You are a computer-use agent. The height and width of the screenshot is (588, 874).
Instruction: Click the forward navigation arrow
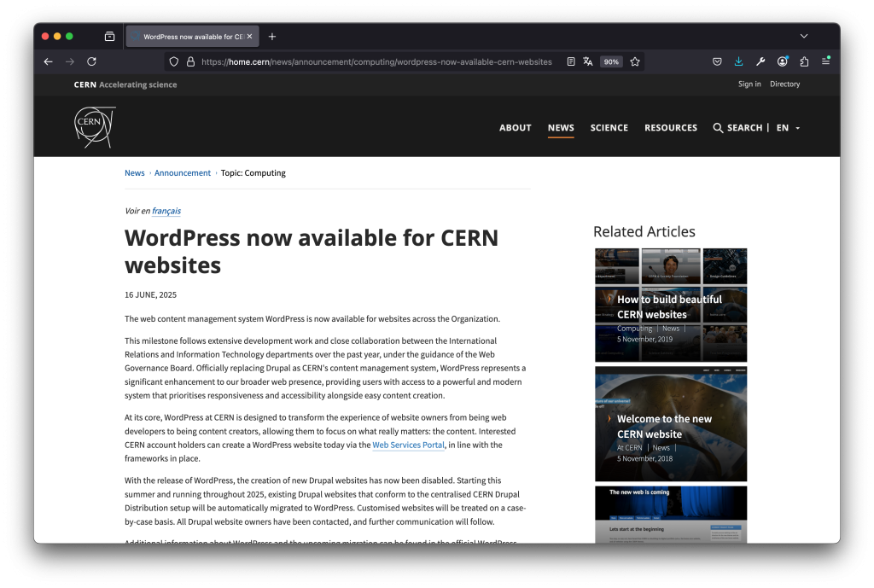coord(70,61)
